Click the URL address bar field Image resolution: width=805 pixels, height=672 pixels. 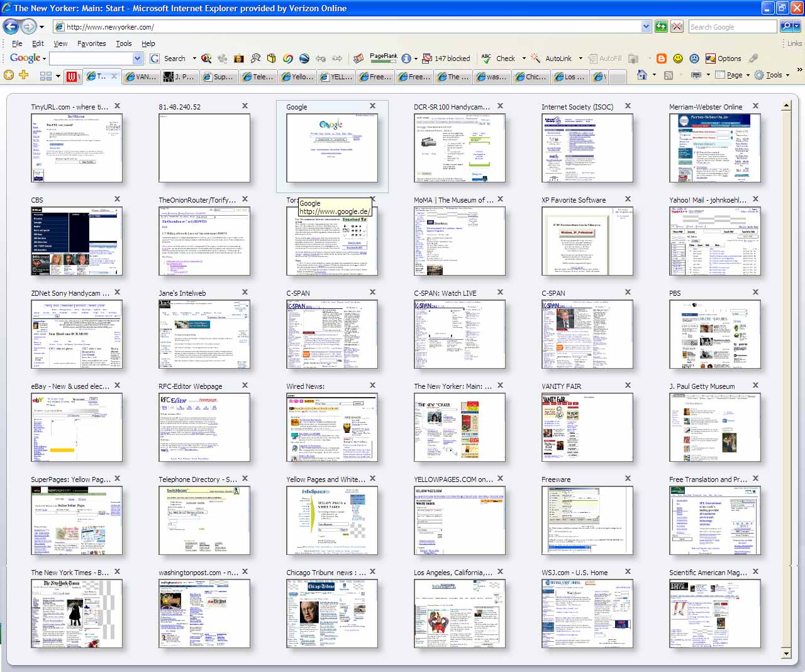click(353, 26)
